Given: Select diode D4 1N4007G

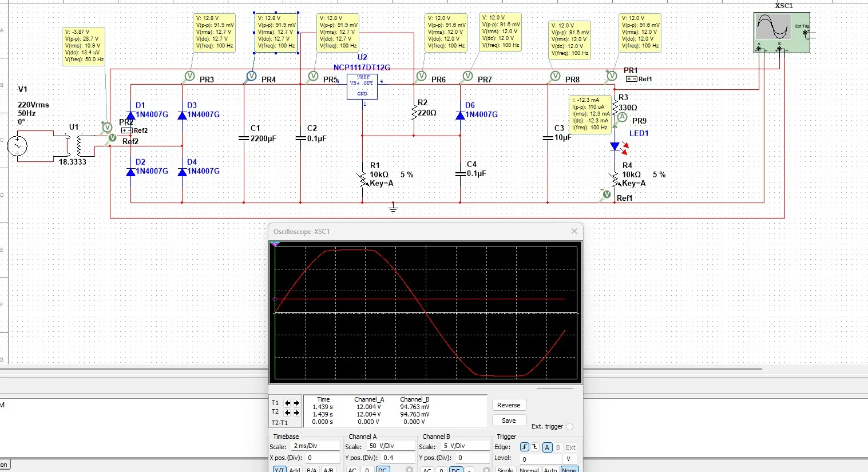Looking at the screenshot, I should (x=183, y=172).
